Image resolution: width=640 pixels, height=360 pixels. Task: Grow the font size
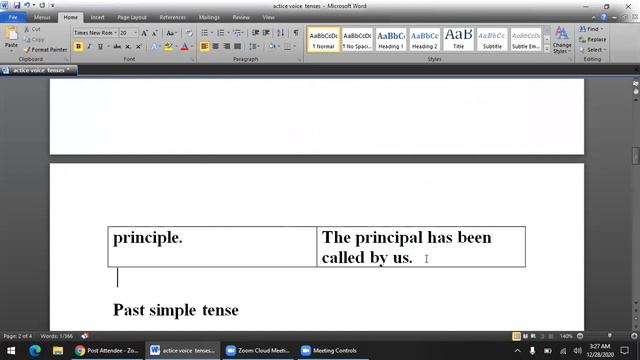point(144,33)
